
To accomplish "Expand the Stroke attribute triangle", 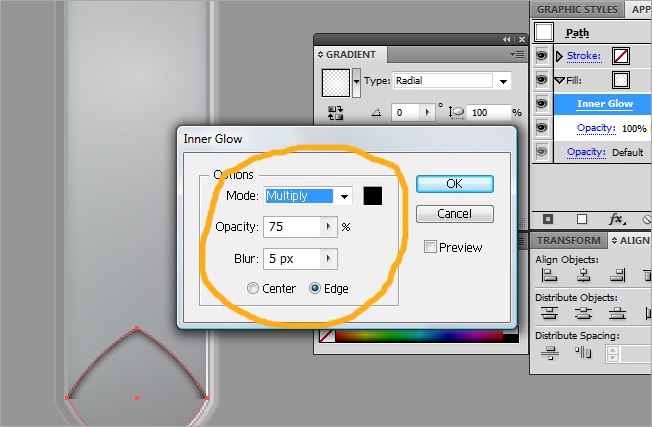I will [559, 56].
